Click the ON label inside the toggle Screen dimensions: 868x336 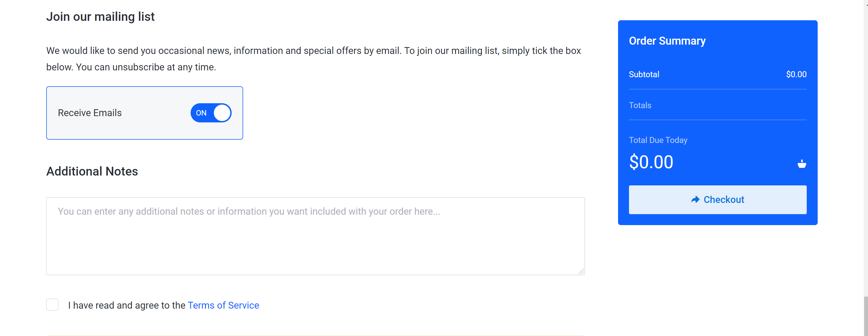pos(201,113)
